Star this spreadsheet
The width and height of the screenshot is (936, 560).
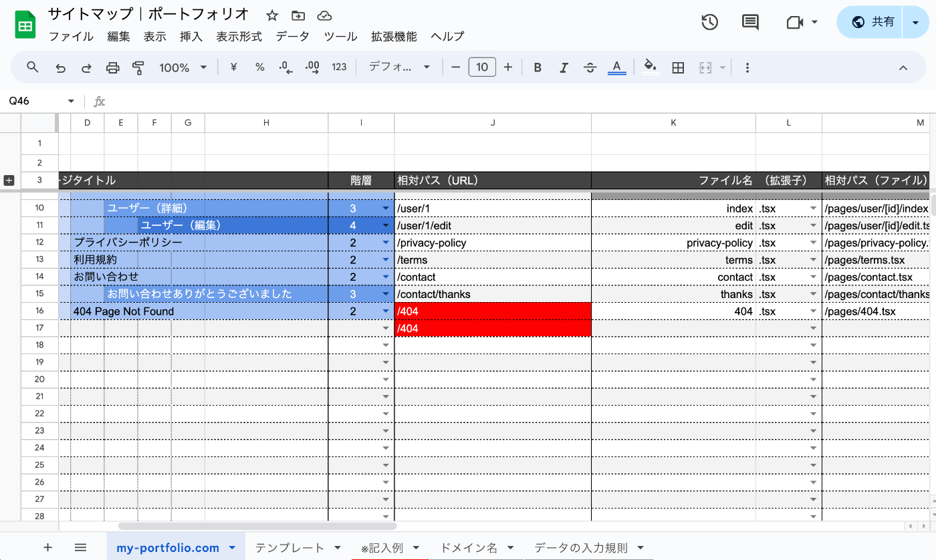[272, 15]
